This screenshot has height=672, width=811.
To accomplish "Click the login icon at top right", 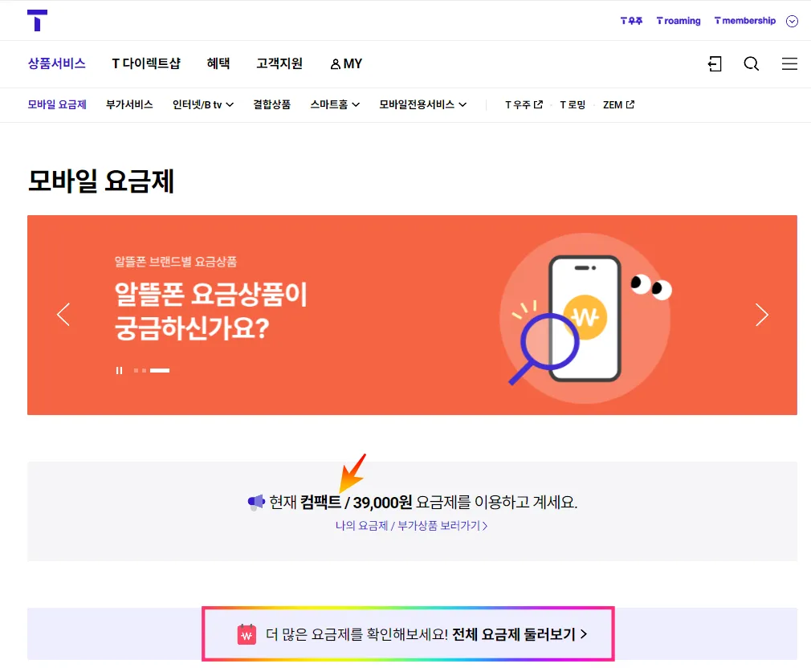I will 715,63.
